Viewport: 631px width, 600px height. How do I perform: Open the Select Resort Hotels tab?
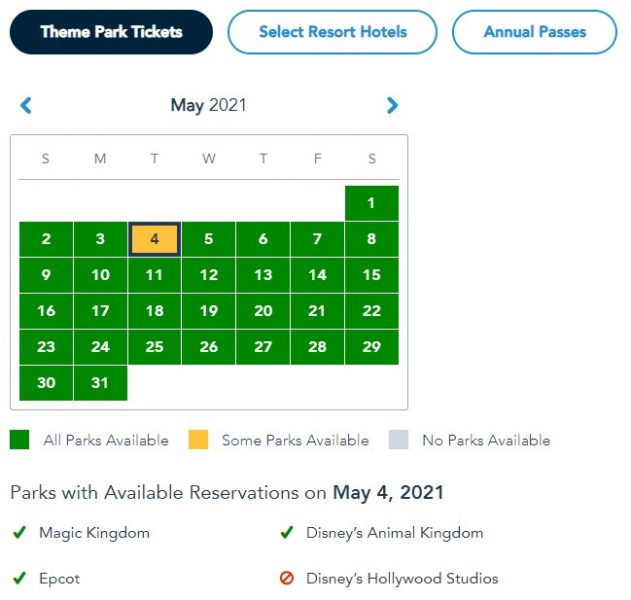[x=332, y=32]
